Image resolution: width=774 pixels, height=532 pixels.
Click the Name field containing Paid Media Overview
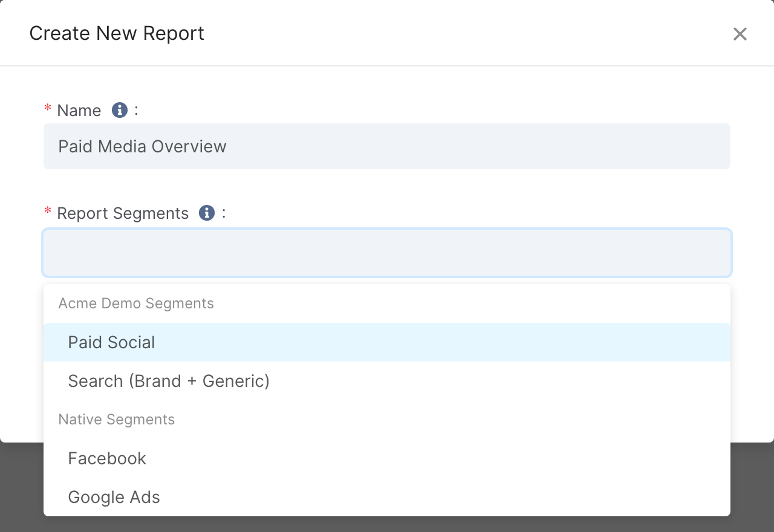387,146
